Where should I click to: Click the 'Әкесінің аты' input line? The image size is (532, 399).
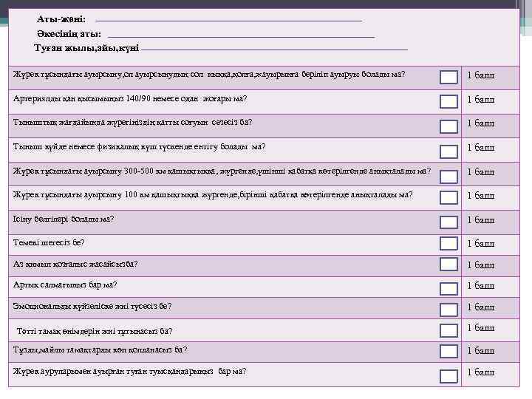pos(241,35)
